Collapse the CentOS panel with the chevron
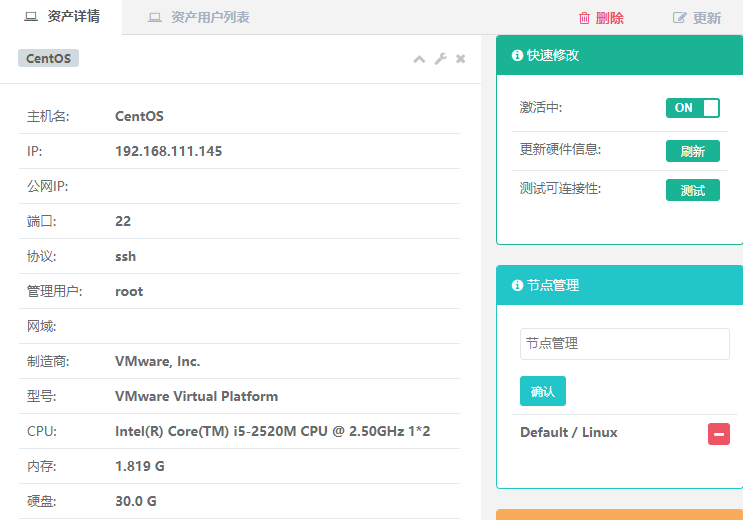 (419, 59)
